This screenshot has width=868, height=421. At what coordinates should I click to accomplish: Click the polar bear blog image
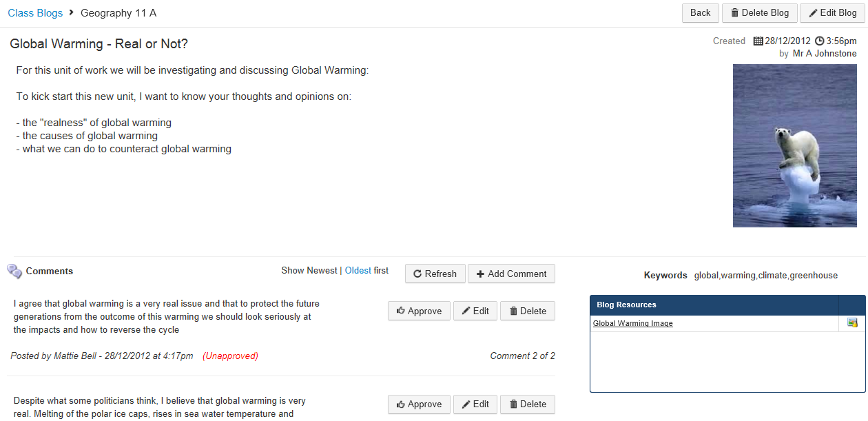794,145
